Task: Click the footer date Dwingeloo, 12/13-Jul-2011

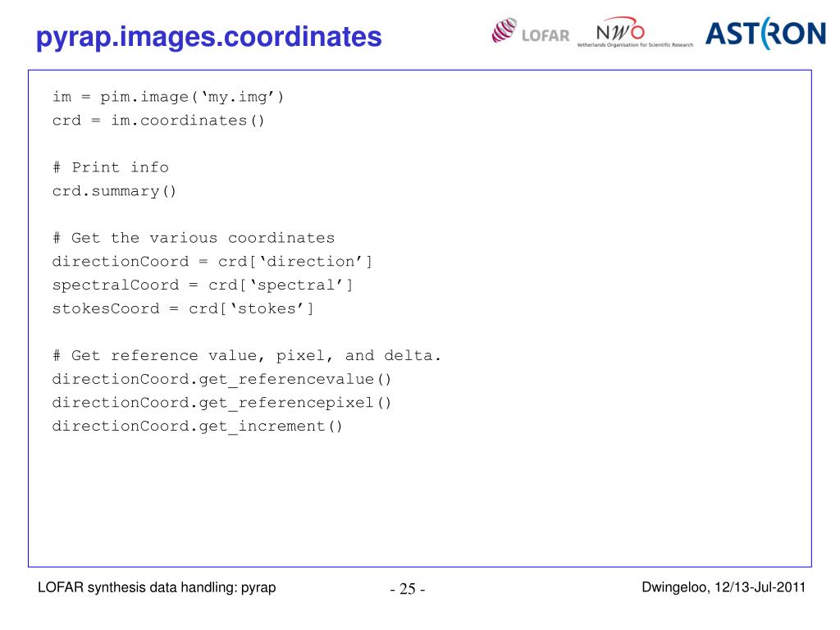Action: point(724,587)
